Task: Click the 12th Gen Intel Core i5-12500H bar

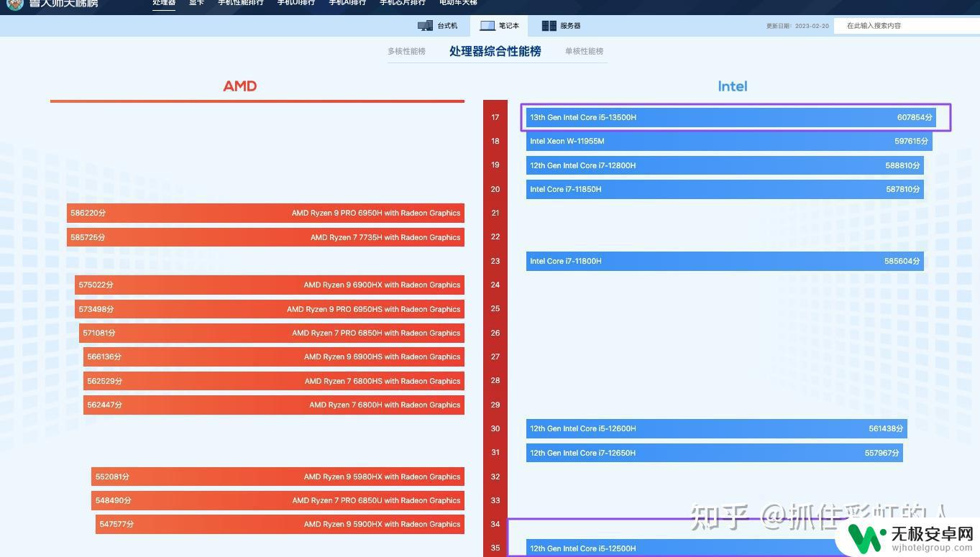Action: [x=687, y=548]
